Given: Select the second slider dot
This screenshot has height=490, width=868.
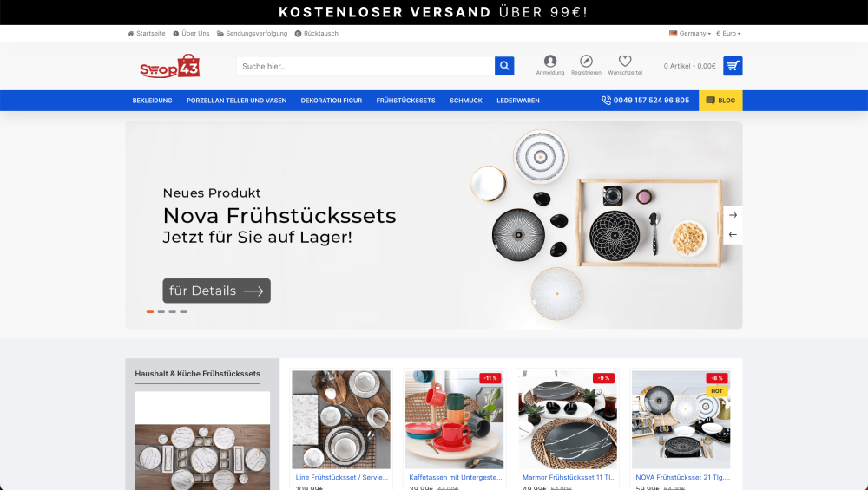Looking at the screenshot, I should tap(161, 312).
